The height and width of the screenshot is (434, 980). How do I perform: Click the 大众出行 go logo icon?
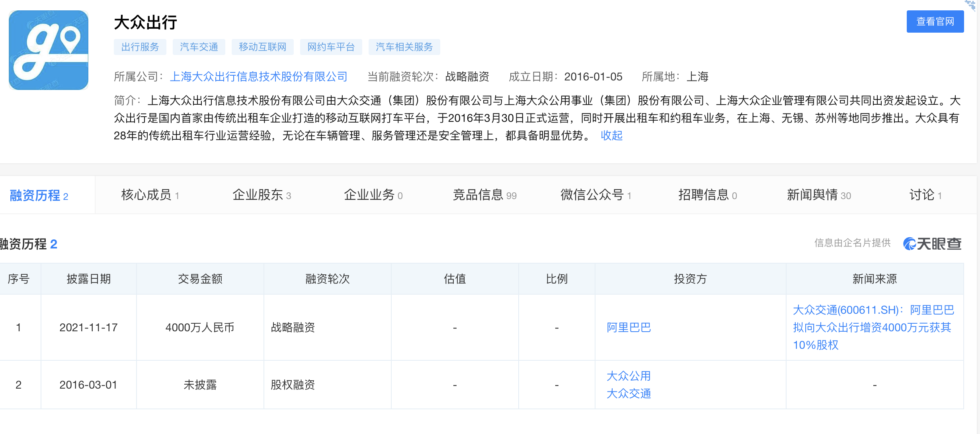point(49,50)
